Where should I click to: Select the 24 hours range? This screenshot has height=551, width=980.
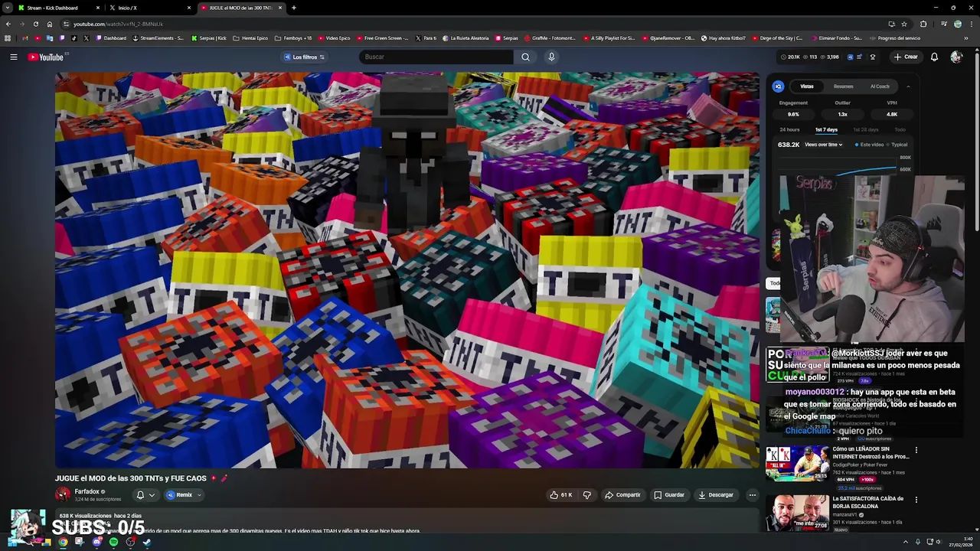coord(789,130)
